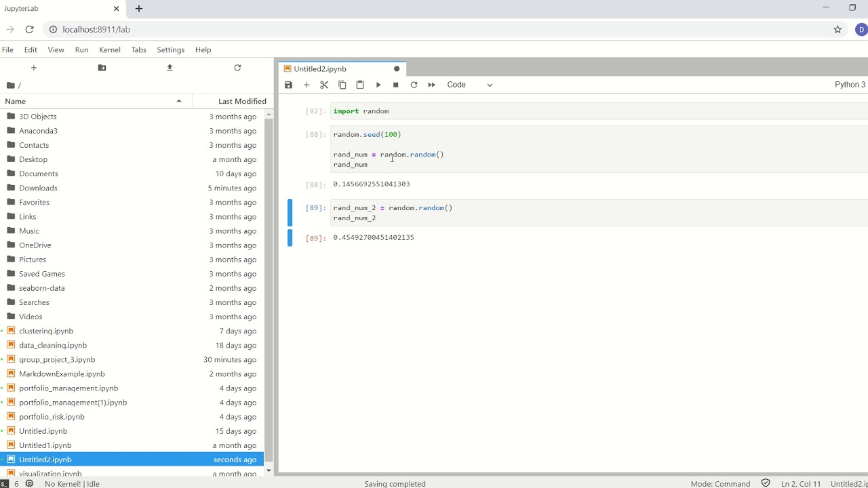
Task: Open the Help menu
Action: point(203,49)
